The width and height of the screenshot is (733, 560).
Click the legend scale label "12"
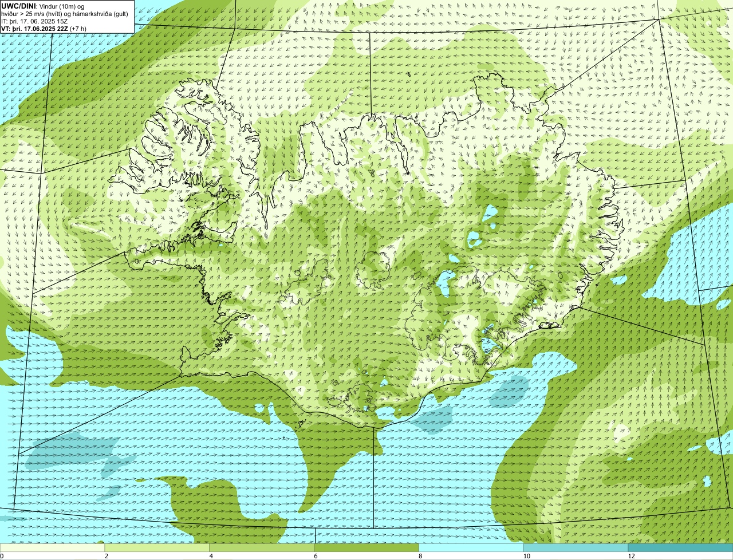[x=631, y=556]
